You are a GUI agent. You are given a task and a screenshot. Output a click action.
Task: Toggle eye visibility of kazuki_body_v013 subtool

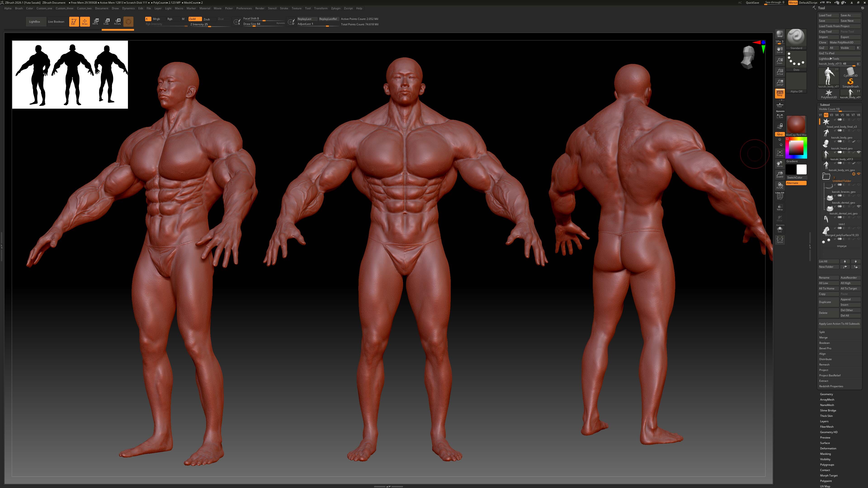coord(859,152)
